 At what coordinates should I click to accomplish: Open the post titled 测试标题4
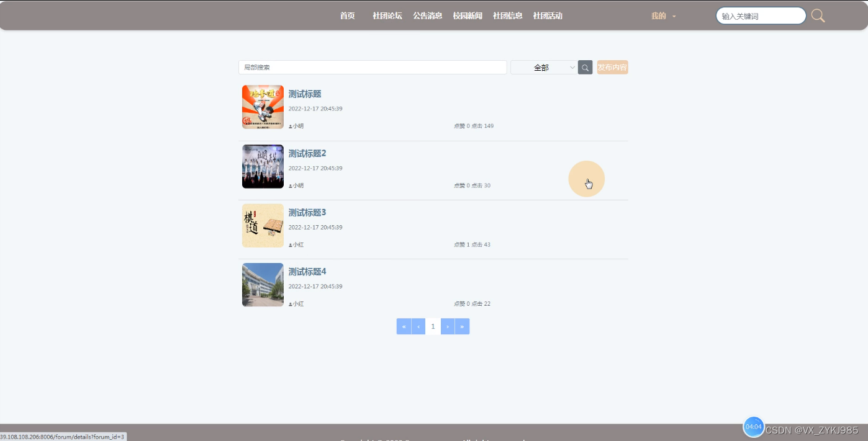click(x=307, y=272)
